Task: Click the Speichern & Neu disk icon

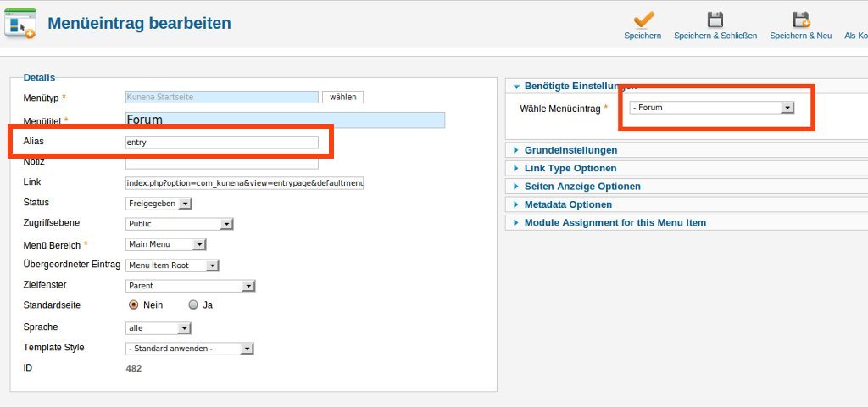Action: pyautogui.click(x=800, y=20)
